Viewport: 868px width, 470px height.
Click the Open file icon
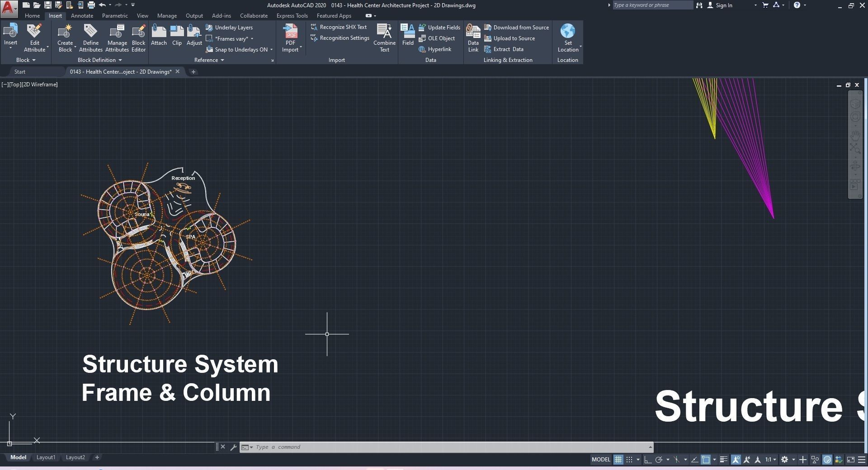37,5
